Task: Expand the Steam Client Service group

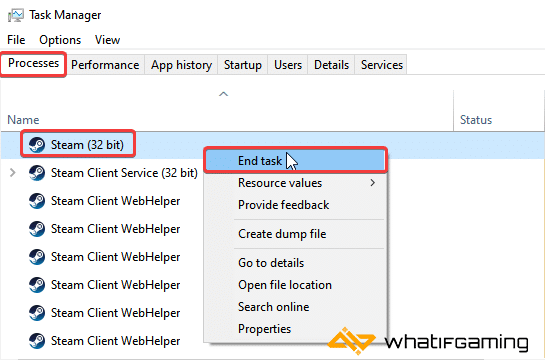Action: click(x=13, y=172)
